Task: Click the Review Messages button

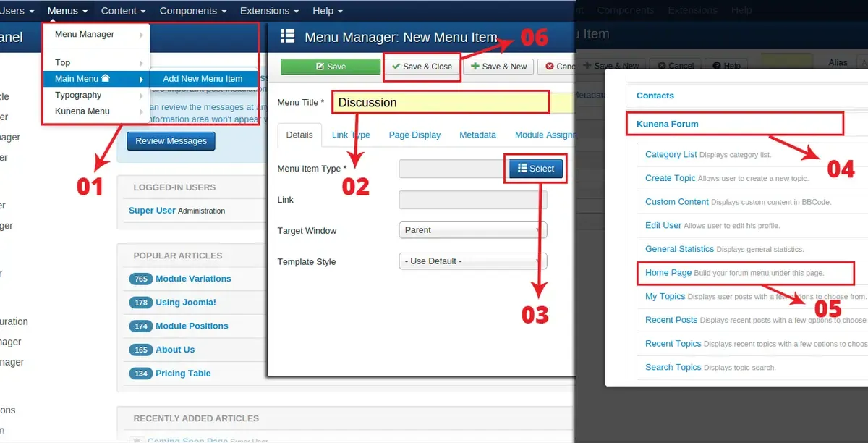Action: point(171,141)
